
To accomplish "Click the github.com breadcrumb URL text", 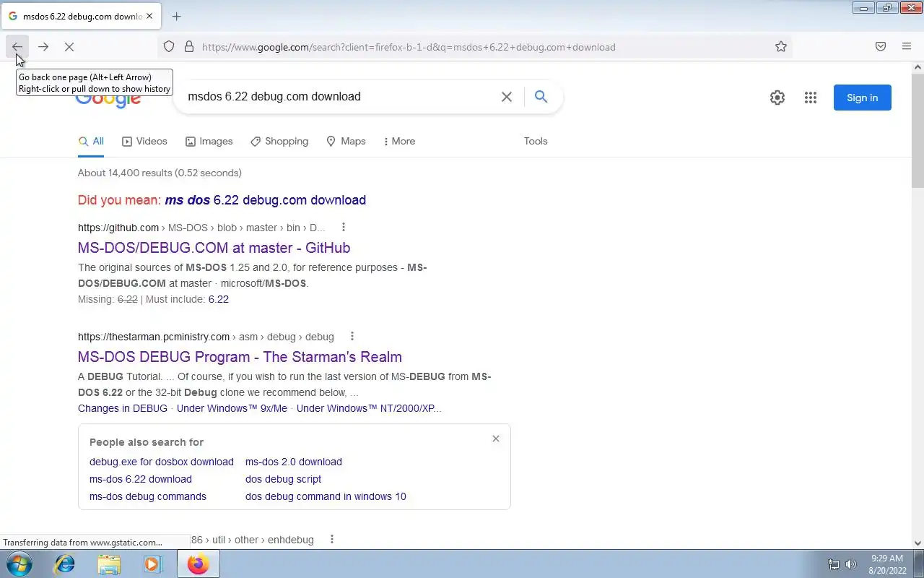I will [201, 228].
